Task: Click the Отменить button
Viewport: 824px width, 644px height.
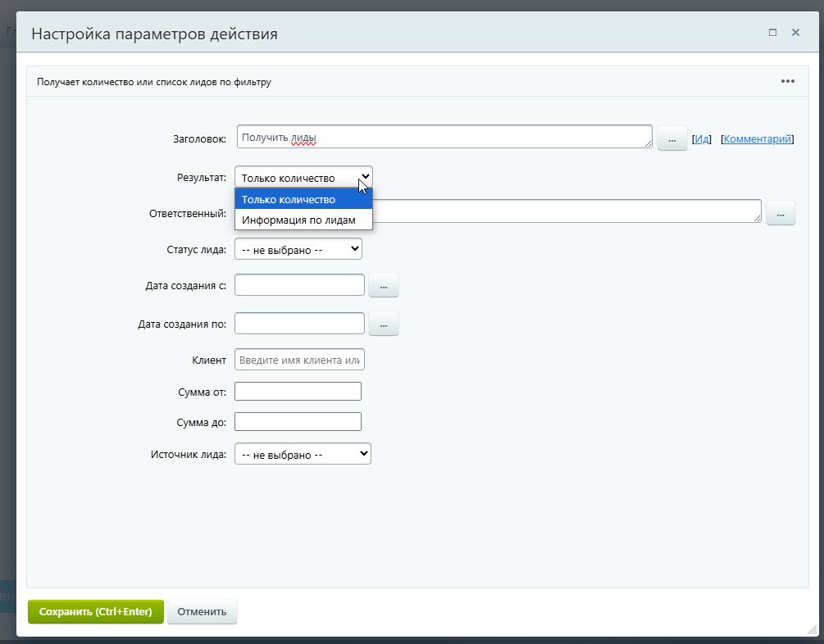Action: pos(202,612)
